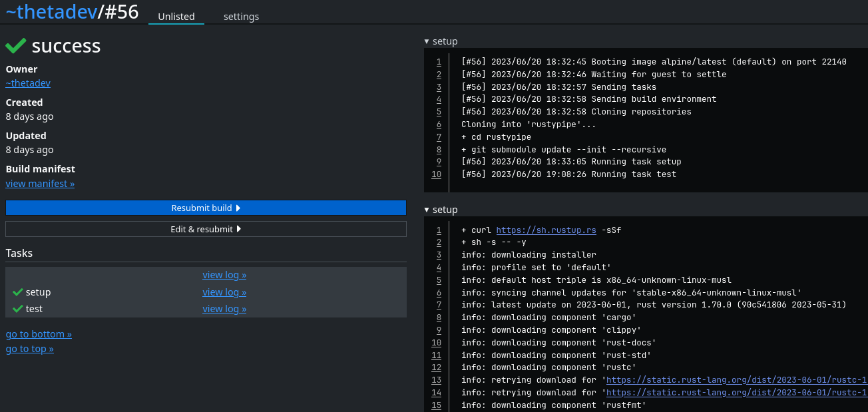Click ~thetadev in the page header
The image size is (868, 412).
pos(51,11)
